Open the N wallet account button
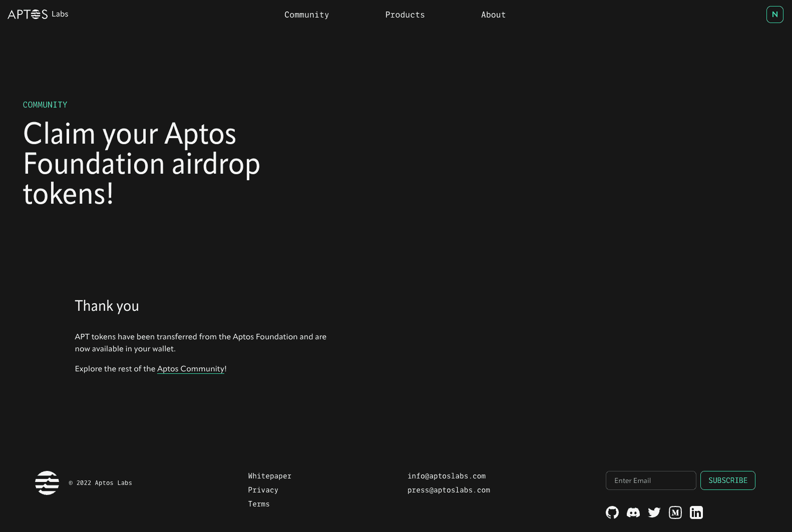Image resolution: width=792 pixels, height=532 pixels. [x=775, y=15]
